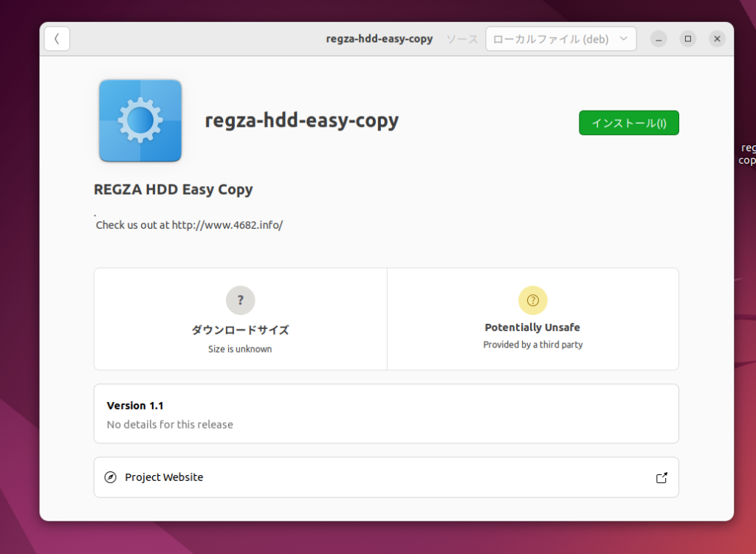The width and height of the screenshot is (756, 554).
Task: Click the large regza-hdd-easy-copy app name heading
Action: coord(301,120)
